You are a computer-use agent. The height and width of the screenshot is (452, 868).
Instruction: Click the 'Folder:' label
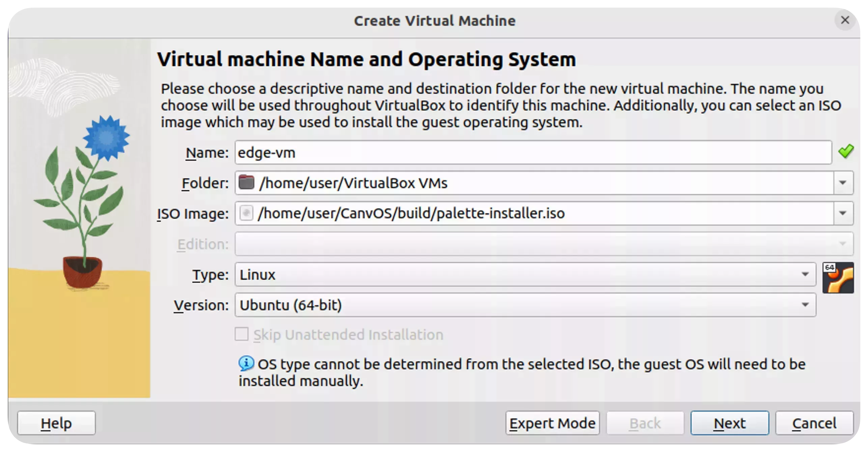click(x=205, y=183)
